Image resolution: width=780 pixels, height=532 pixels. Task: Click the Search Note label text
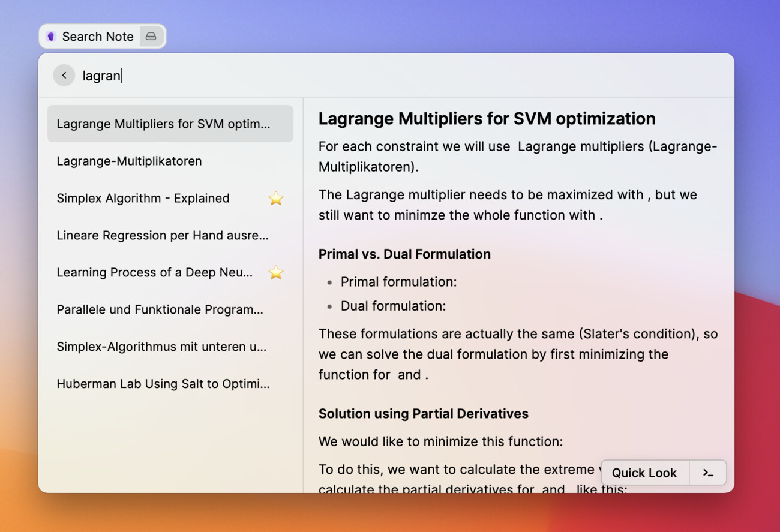tap(98, 37)
